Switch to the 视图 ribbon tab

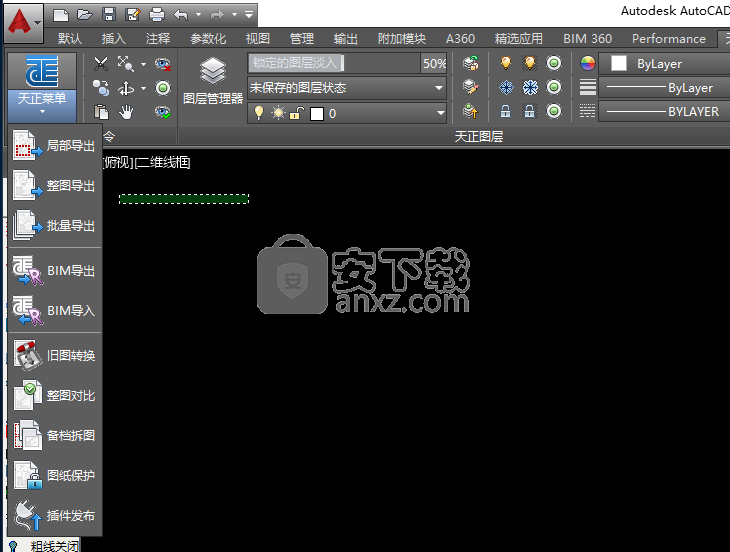coord(257,38)
